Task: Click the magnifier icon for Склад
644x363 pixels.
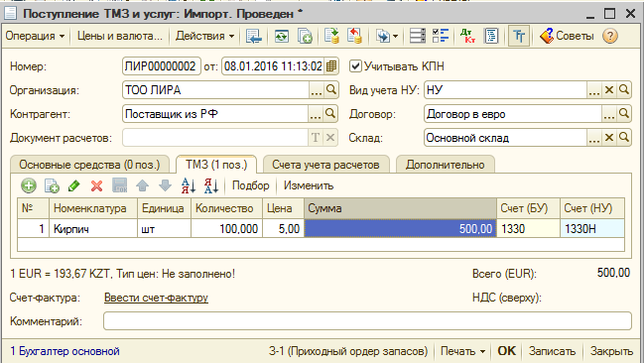Action: 624,138
